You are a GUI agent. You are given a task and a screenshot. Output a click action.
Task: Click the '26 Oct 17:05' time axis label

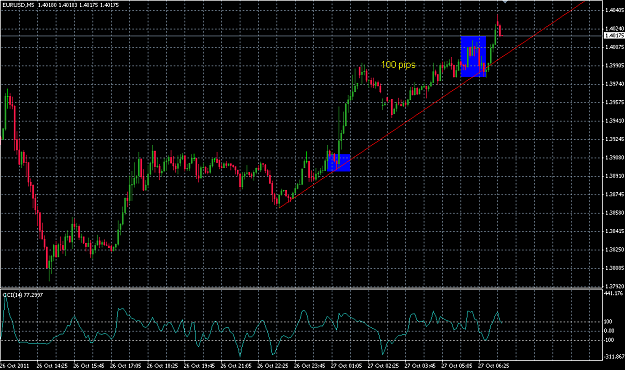[125, 365]
